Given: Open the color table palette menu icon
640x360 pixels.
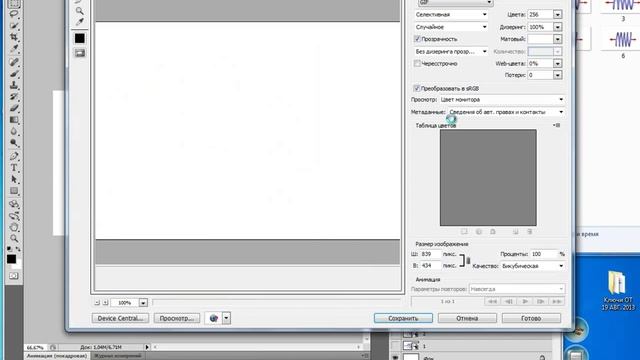Looking at the screenshot, I should 557,125.
